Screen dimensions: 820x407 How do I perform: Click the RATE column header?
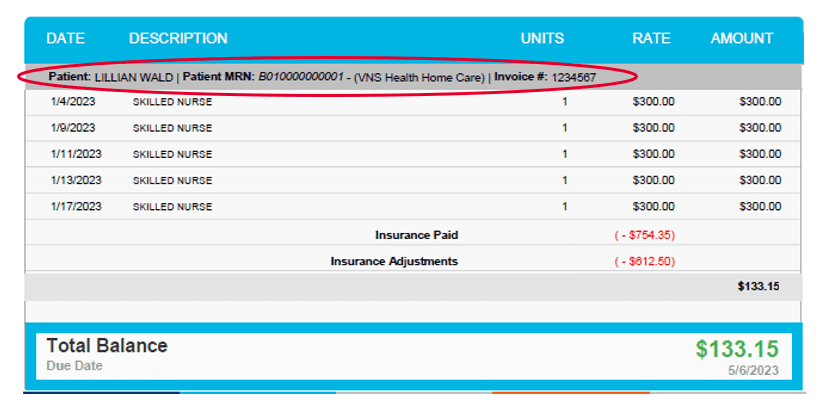[651, 39]
